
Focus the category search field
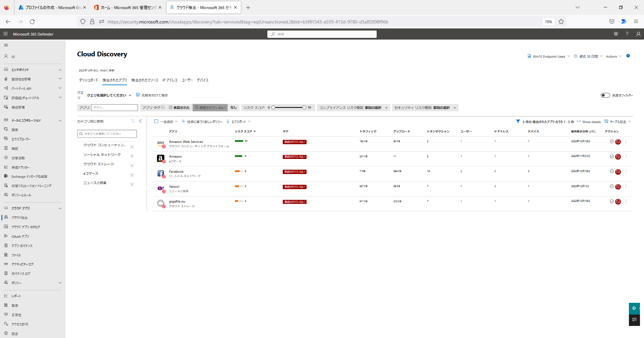107,134
